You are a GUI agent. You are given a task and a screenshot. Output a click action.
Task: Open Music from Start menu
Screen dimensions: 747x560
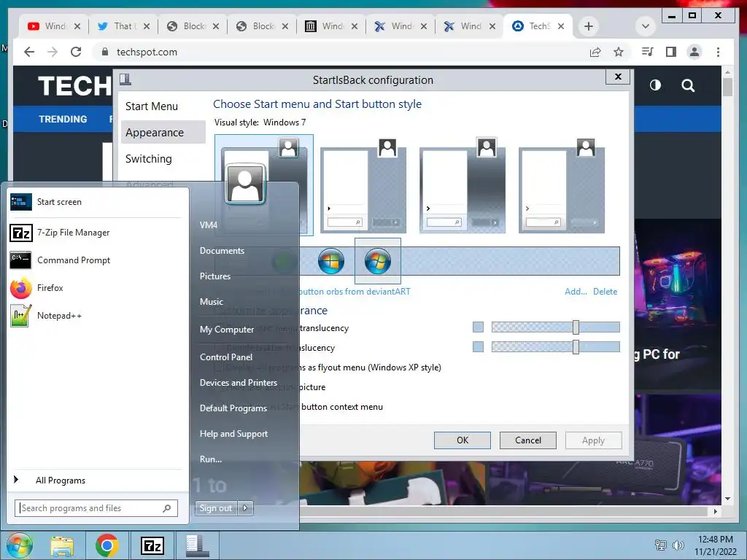211,301
